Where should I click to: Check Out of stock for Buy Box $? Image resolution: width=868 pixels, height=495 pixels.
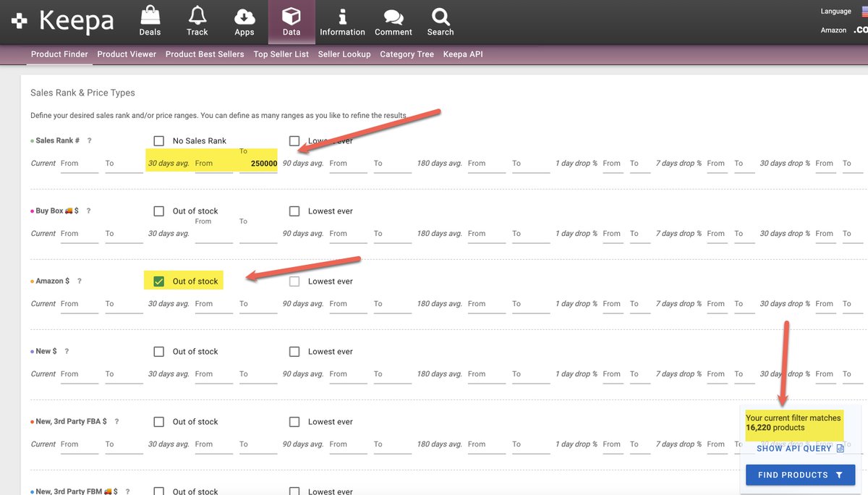pos(159,211)
